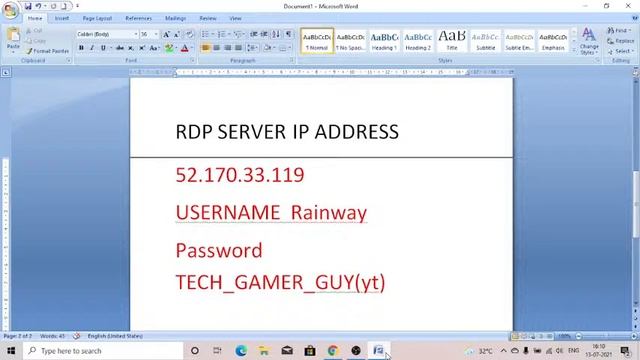Shrink font size with A-down icon
The image size is (640, 360).
[x=177, y=34]
